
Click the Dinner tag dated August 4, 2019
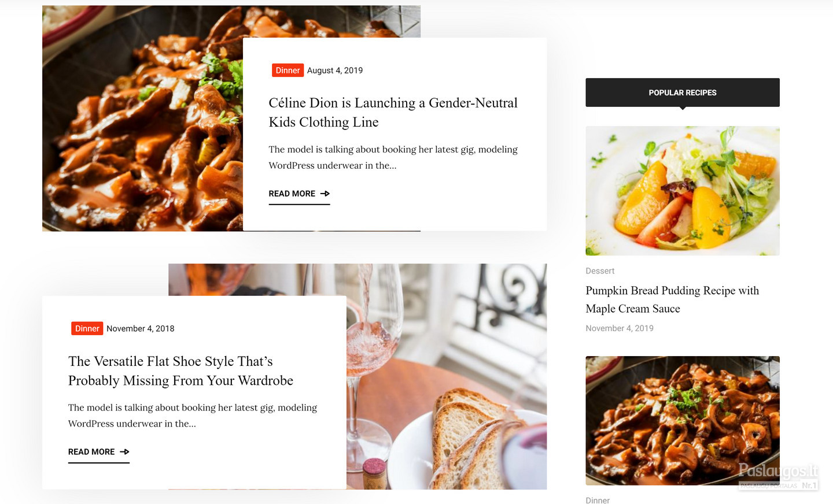pos(288,71)
